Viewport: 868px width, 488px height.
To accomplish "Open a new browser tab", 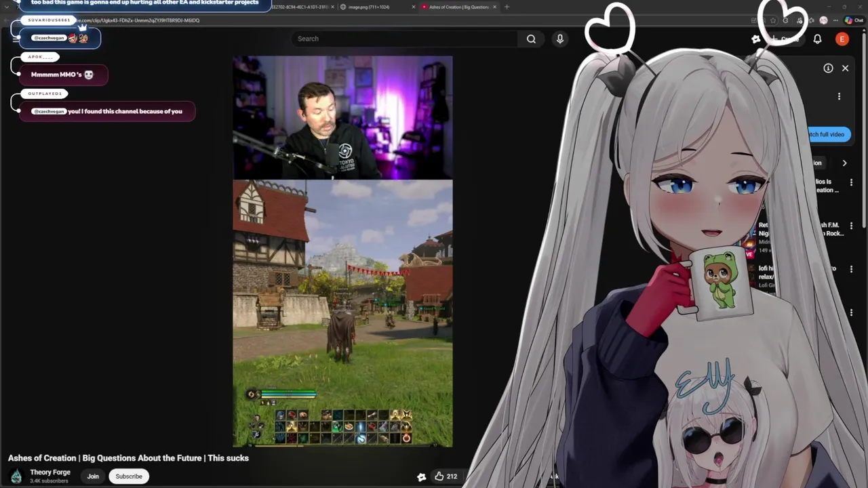I will [x=507, y=7].
